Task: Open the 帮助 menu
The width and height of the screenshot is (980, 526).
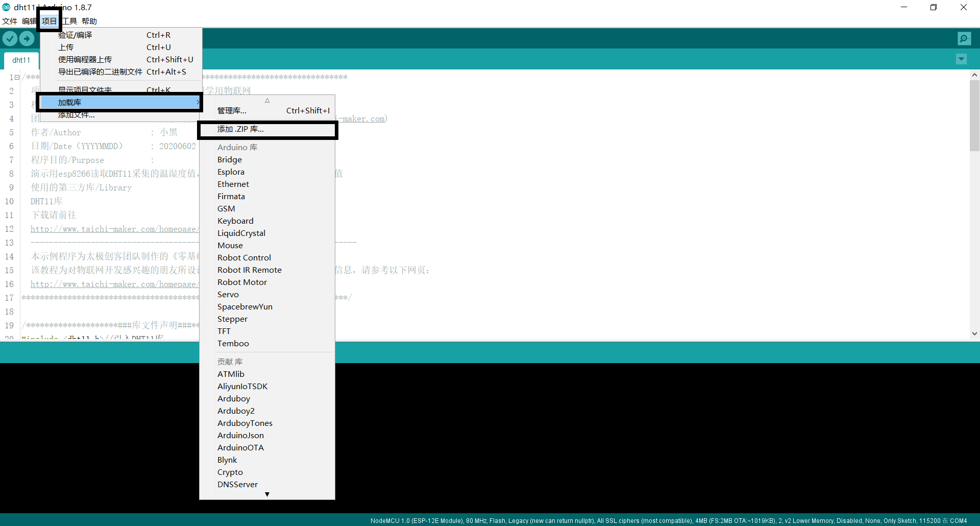Action: coord(89,21)
